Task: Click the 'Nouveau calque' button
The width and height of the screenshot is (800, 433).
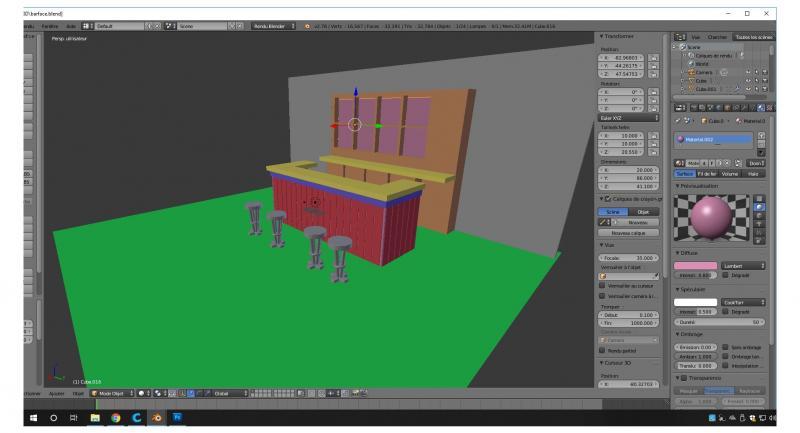Action: tap(629, 232)
